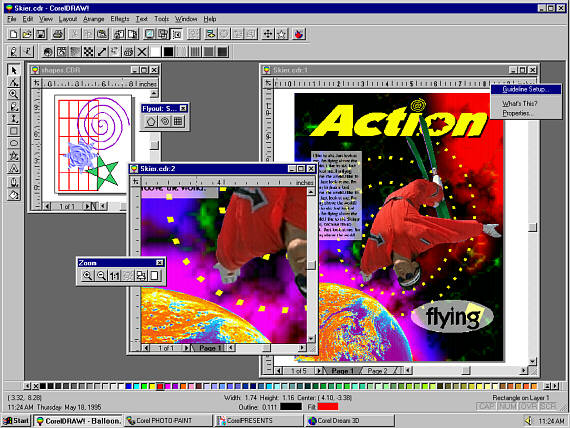Choose the Rectangle tool in the toolbox
Screen dimensions: 570x428
[x=14, y=131]
